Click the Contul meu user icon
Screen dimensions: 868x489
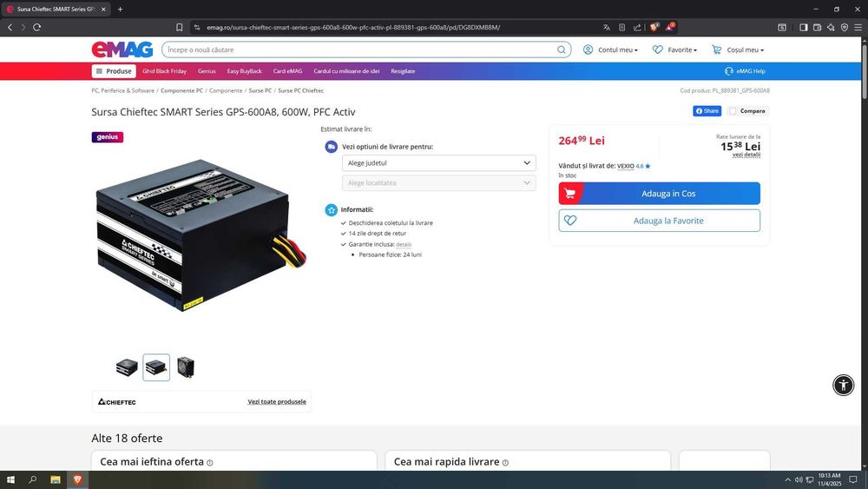pos(588,50)
